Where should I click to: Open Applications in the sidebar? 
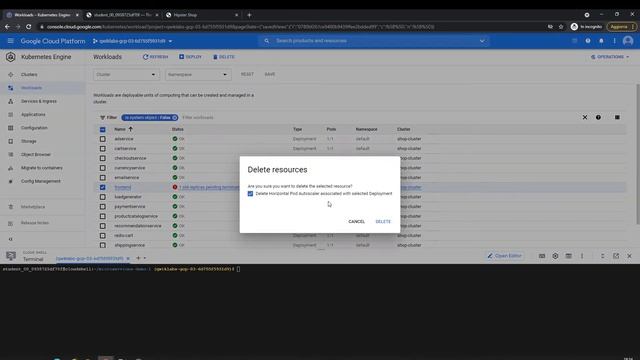33,115
